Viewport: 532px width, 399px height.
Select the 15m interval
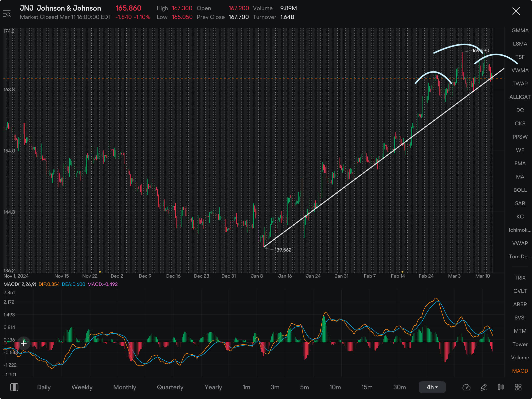(x=367, y=387)
